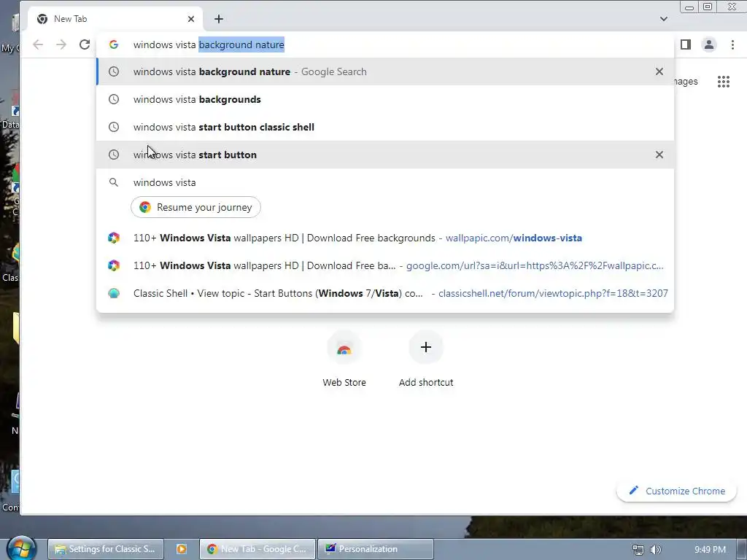Reload the current page

pyautogui.click(x=85, y=44)
